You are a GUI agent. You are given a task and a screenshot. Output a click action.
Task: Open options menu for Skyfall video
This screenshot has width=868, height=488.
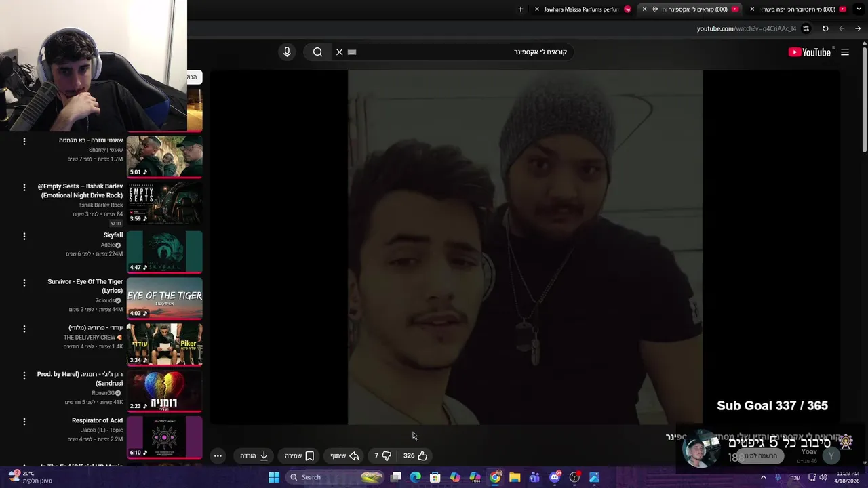(24, 236)
